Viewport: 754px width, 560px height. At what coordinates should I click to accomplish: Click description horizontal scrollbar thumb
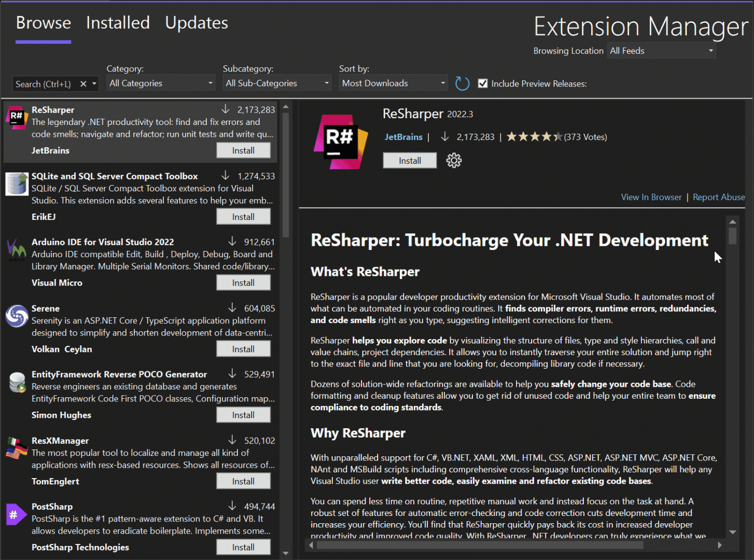point(480,545)
